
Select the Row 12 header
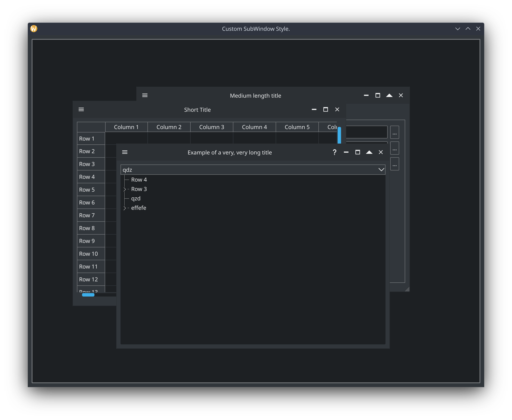click(91, 279)
